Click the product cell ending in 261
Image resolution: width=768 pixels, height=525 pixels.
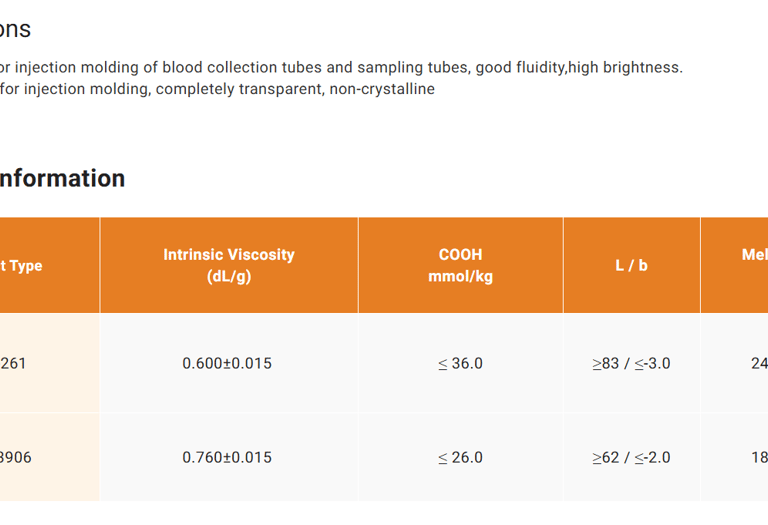[x=14, y=363]
